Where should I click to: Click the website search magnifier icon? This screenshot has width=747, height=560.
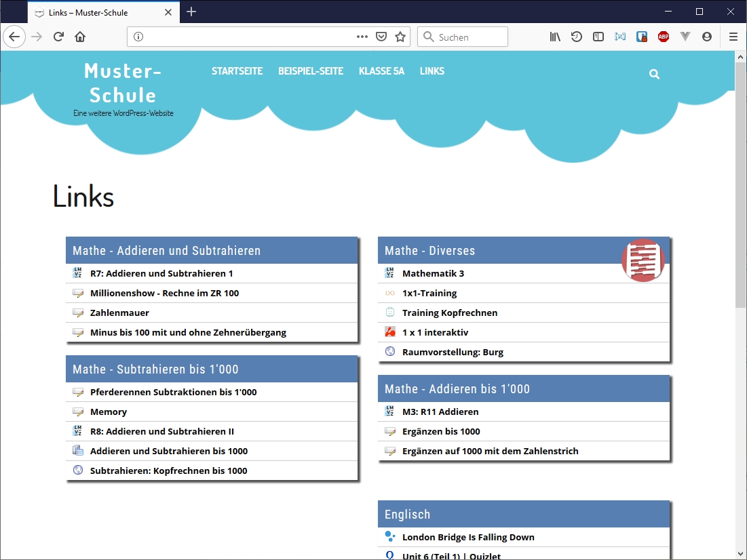654,75
